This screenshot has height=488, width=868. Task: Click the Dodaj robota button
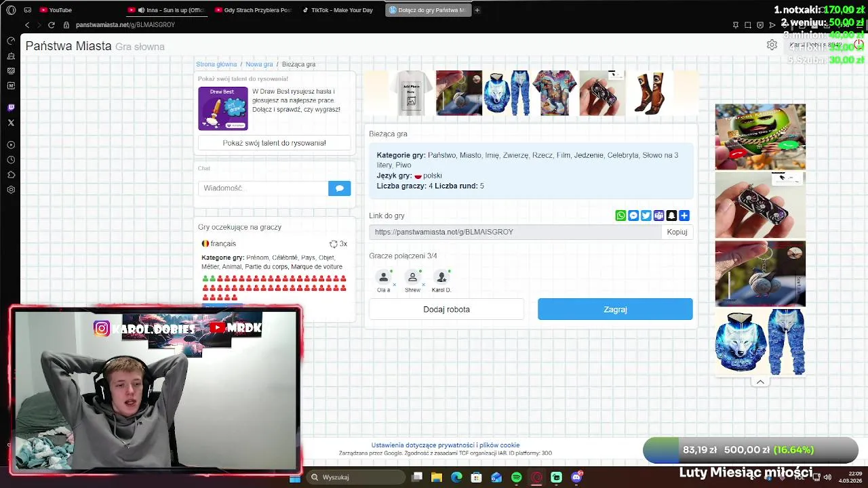(x=446, y=309)
